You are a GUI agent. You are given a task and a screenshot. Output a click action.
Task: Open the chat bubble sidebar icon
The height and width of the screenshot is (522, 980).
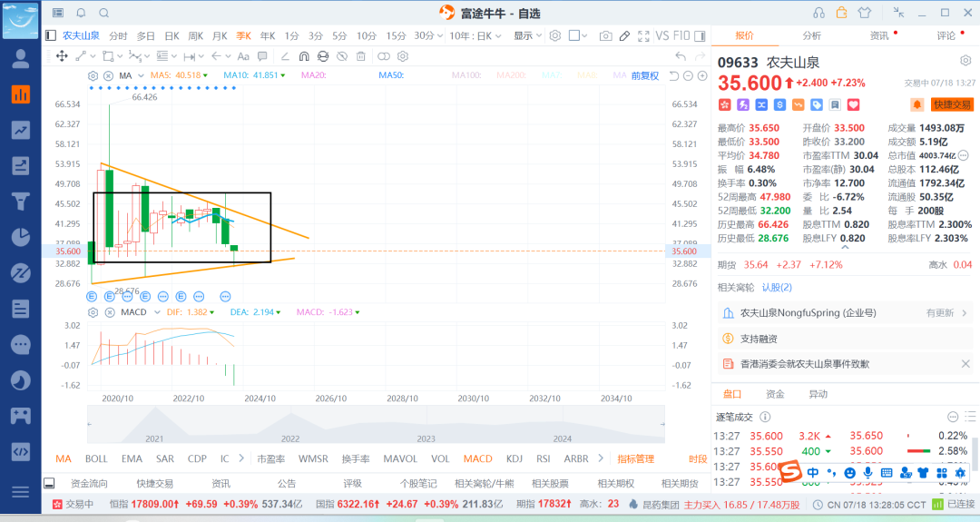click(x=21, y=344)
